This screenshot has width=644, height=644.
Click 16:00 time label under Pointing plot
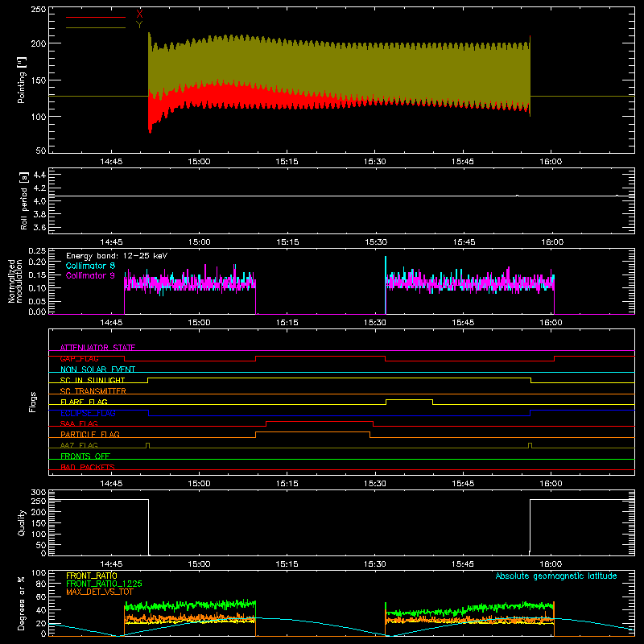click(551, 162)
